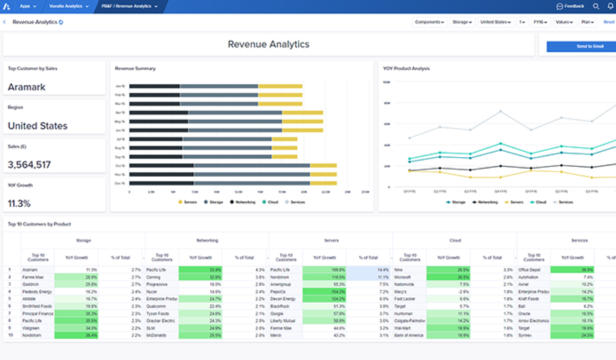
Task: Toggle Networking legend in Revenue Summary
Action: pyautogui.click(x=242, y=202)
